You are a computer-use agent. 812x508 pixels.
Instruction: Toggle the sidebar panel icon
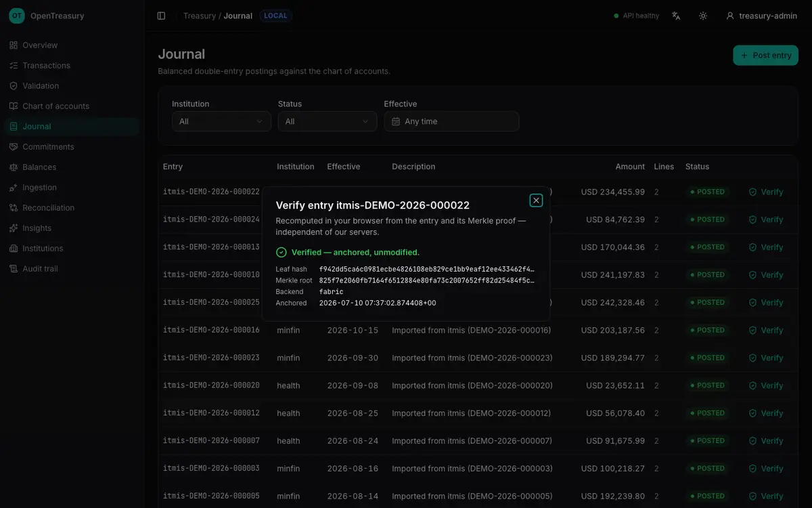click(161, 16)
